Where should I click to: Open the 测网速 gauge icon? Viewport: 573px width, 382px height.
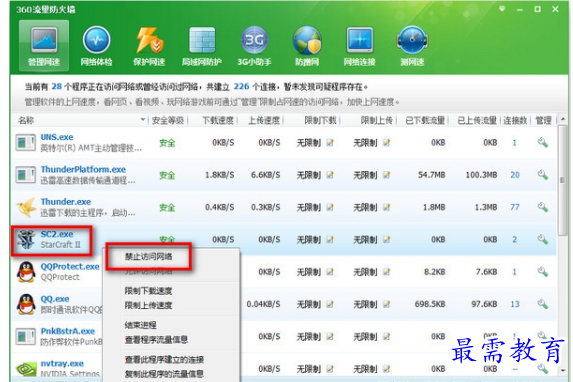coord(412,45)
